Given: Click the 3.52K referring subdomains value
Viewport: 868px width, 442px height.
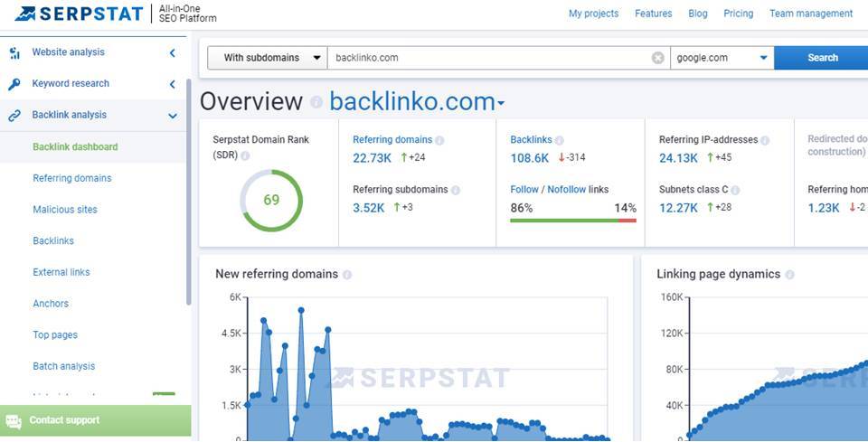Looking at the screenshot, I should (x=369, y=209).
